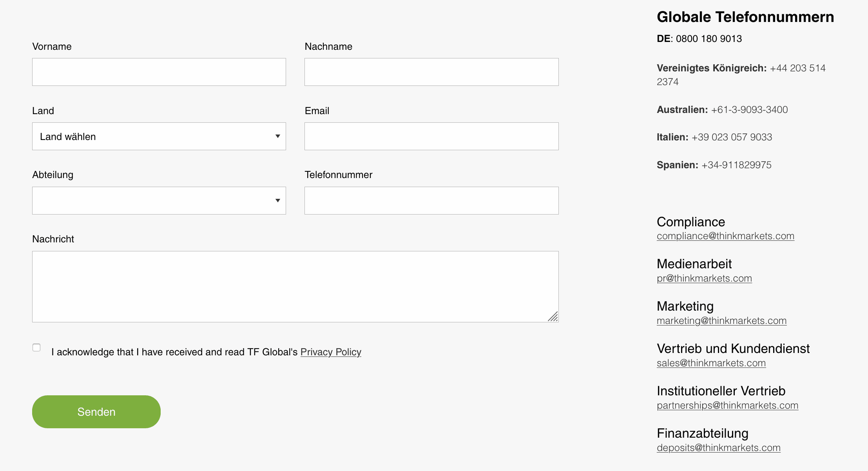
Task: Open the Privacy Policy link
Action: click(330, 352)
